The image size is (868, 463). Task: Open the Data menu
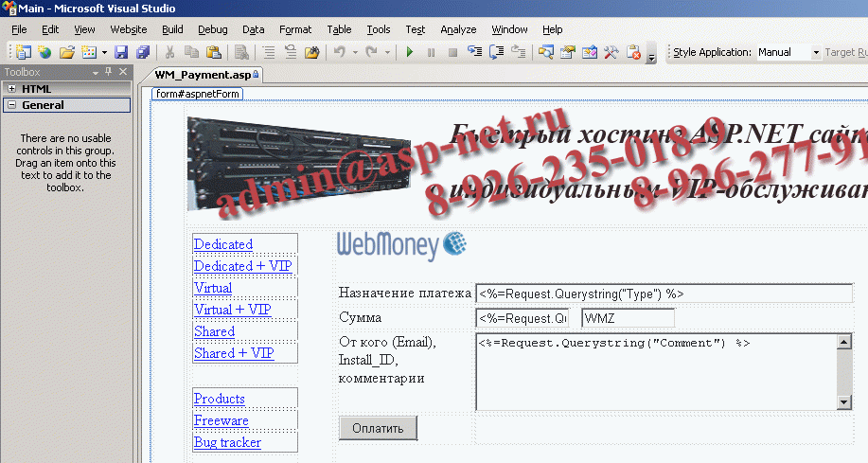point(253,29)
